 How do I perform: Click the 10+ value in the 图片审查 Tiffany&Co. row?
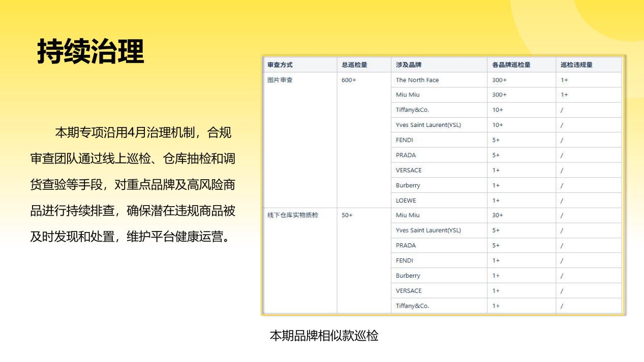click(x=497, y=110)
